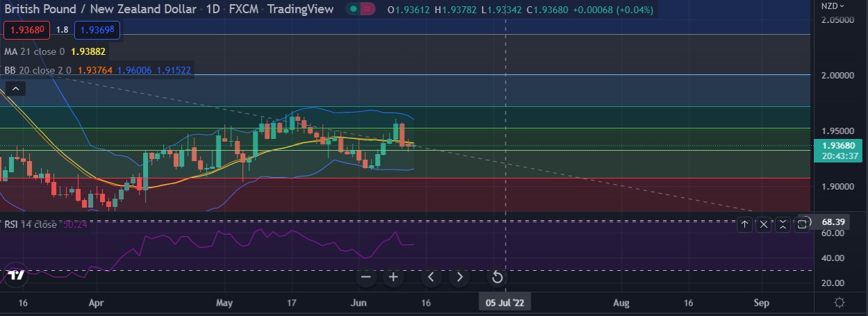
Task: Click the May label on the time axis
Action: pos(224,303)
